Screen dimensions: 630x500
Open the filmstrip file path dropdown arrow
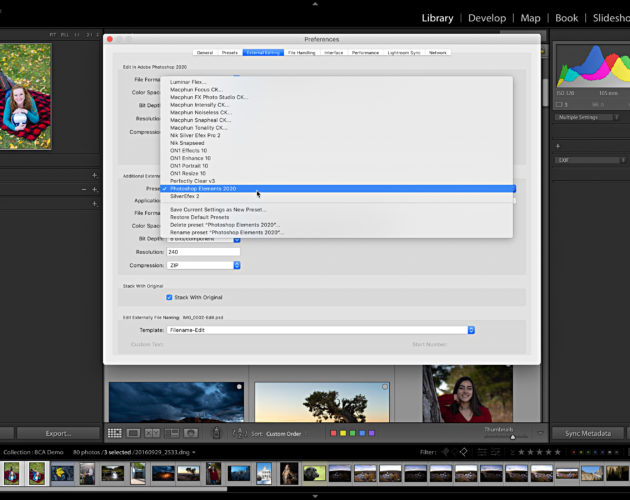[194, 453]
